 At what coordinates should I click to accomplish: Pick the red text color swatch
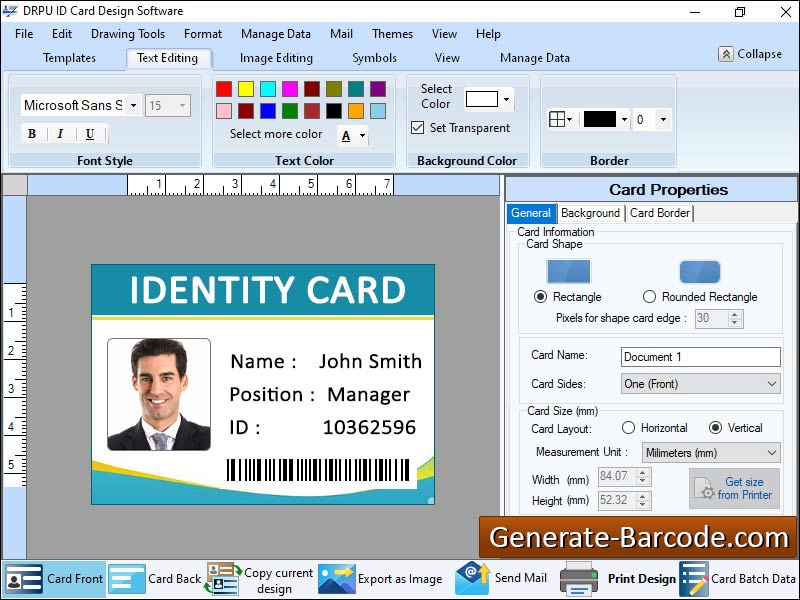click(222, 88)
